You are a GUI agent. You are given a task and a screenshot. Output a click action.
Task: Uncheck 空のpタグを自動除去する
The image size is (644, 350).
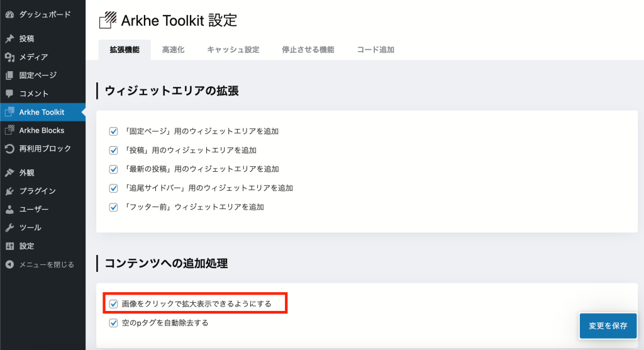(x=113, y=323)
